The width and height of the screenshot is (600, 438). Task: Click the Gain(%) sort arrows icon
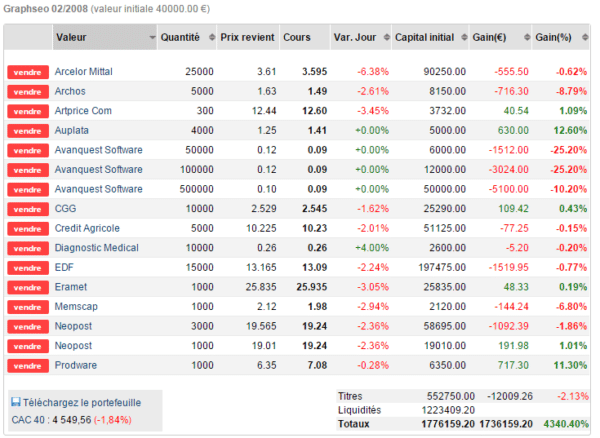[585, 37]
